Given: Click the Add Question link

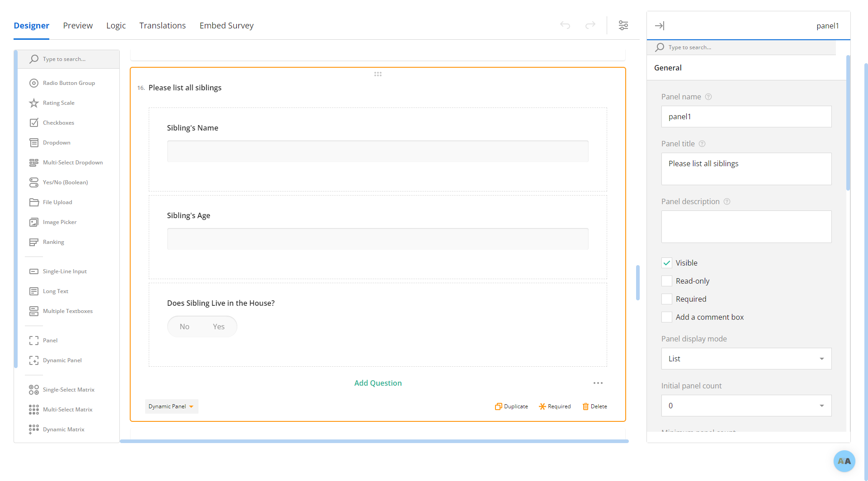Looking at the screenshot, I should click(x=378, y=383).
